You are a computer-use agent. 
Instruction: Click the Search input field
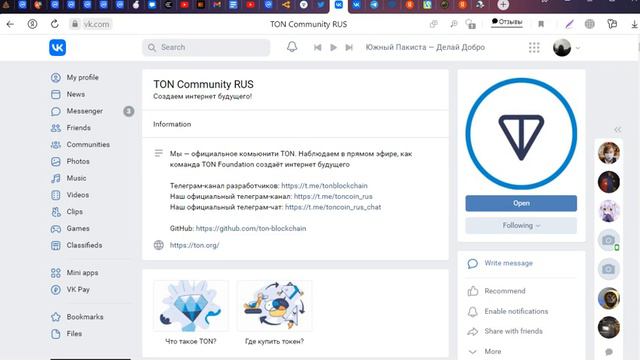pyautogui.click(x=206, y=47)
